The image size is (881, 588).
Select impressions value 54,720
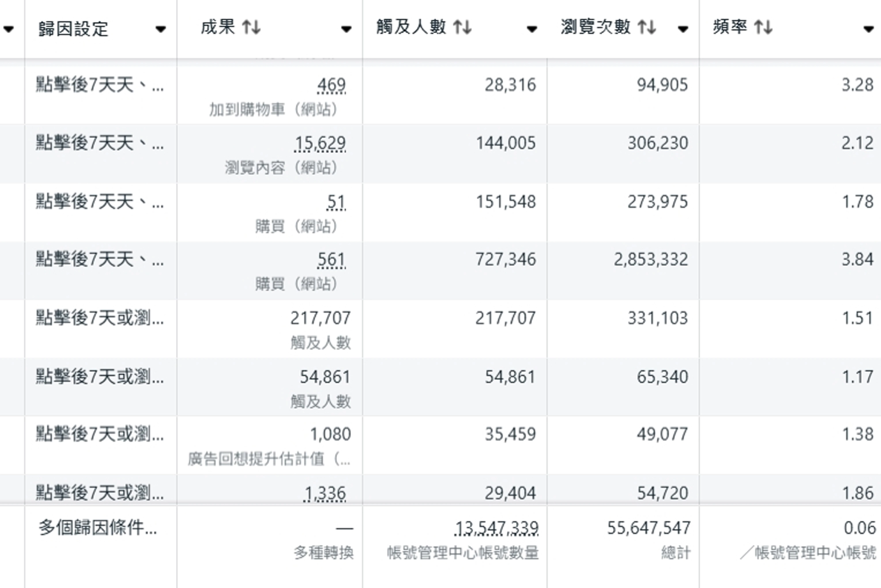coord(662,494)
